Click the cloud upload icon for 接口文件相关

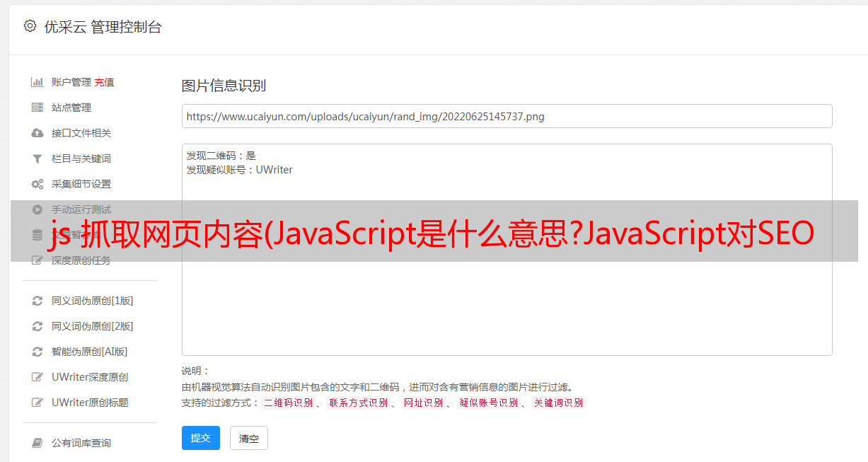point(37,133)
